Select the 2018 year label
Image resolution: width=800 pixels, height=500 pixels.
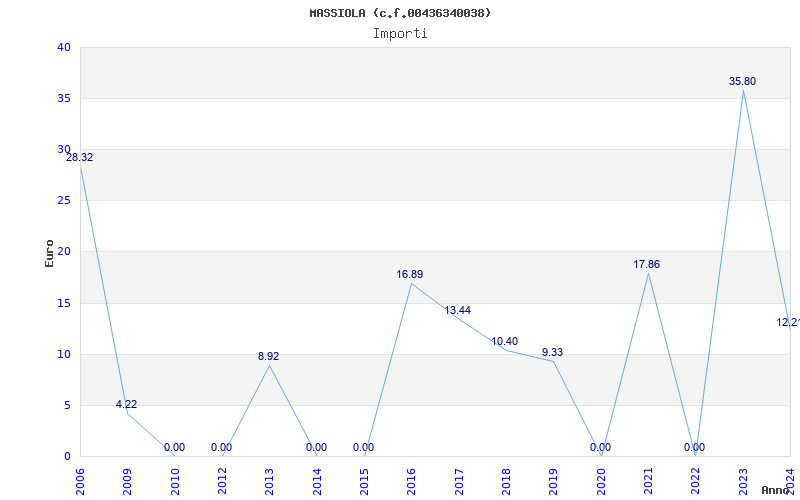pyautogui.click(x=506, y=482)
